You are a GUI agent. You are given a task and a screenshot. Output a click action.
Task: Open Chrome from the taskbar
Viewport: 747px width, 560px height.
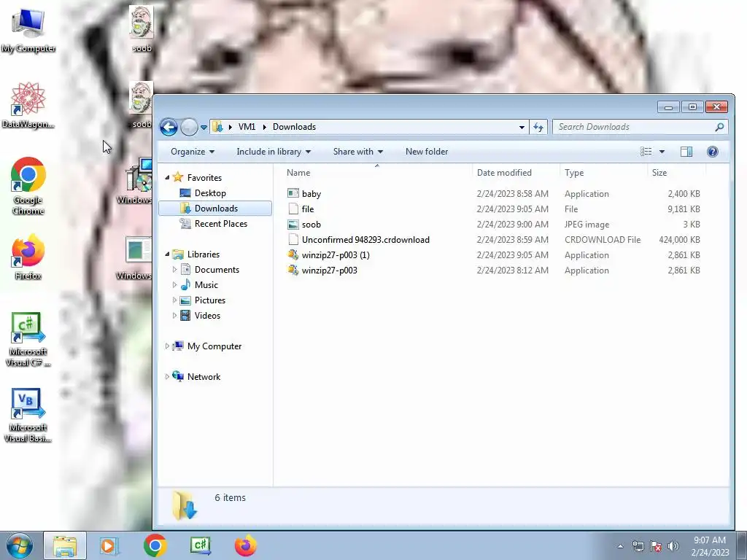155,545
